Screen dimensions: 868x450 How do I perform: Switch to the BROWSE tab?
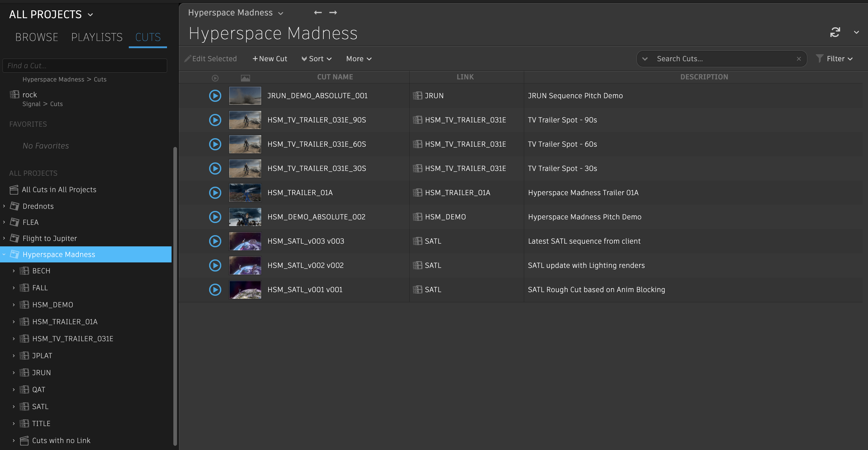click(36, 37)
